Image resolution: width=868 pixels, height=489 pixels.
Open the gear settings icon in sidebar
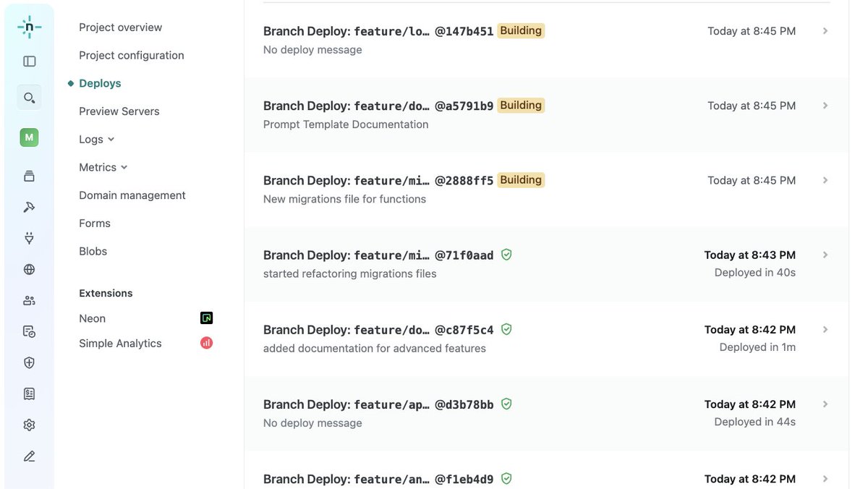click(x=29, y=425)
